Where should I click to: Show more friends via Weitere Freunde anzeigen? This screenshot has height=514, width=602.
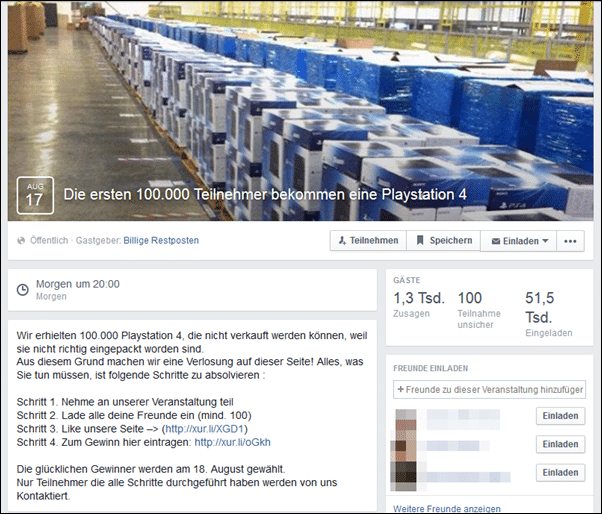447,509
